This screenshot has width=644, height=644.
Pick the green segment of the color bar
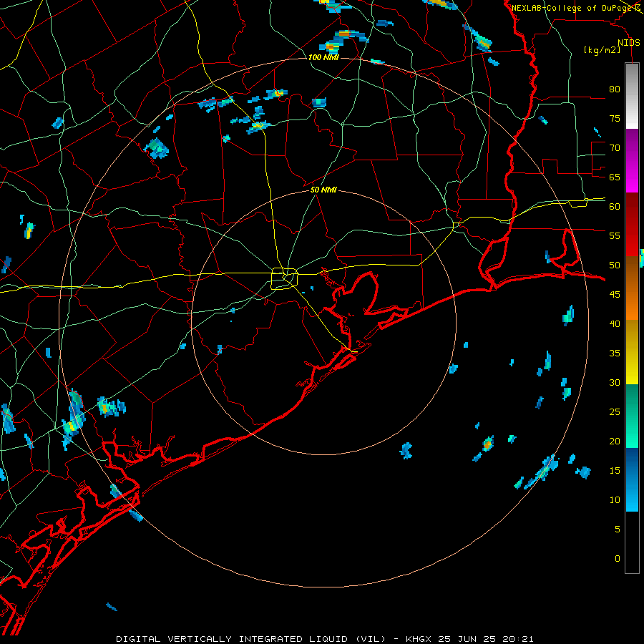[x=632, y=416]
